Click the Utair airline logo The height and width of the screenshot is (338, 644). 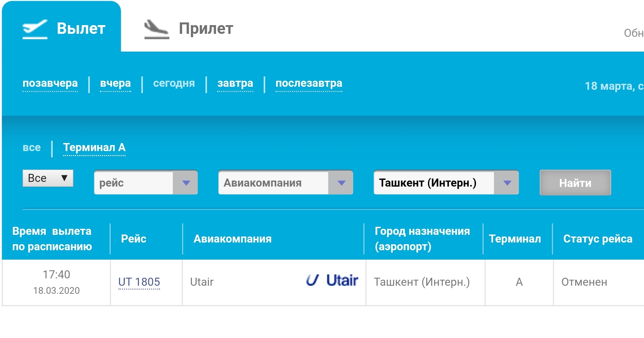(332, 280)
